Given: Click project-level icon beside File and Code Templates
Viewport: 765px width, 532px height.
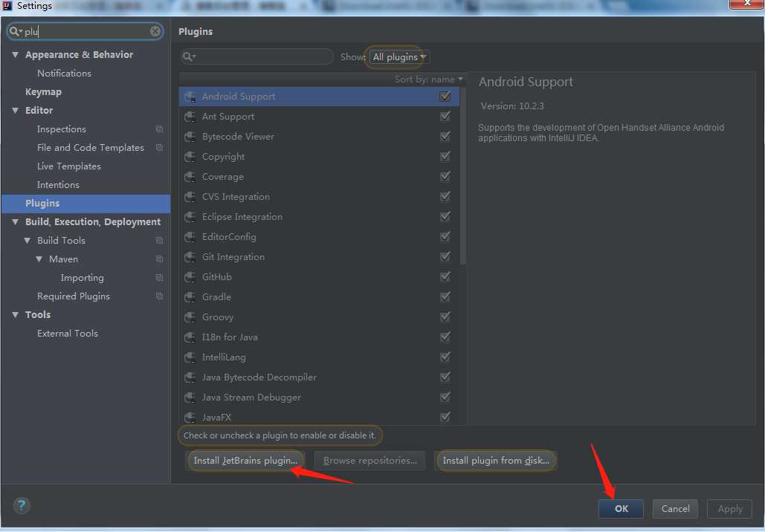Looking at the screenshot, I should click(x=159, y=147).
